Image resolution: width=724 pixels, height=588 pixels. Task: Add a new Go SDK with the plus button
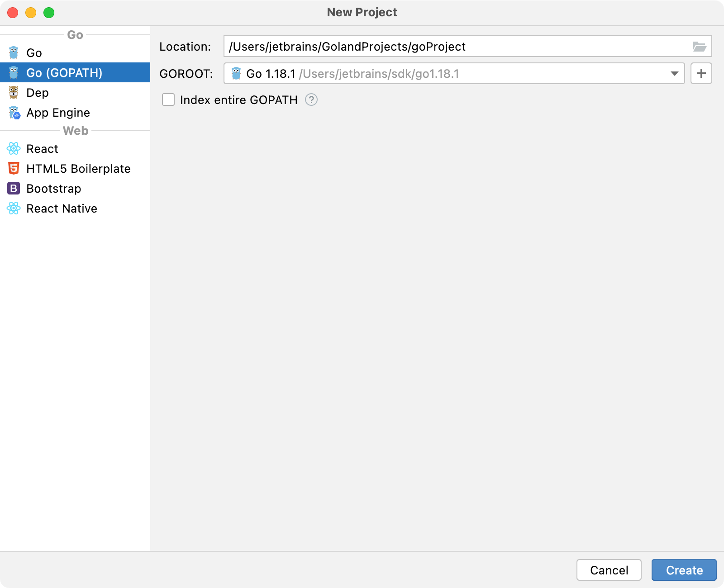[x=701, y=73]
